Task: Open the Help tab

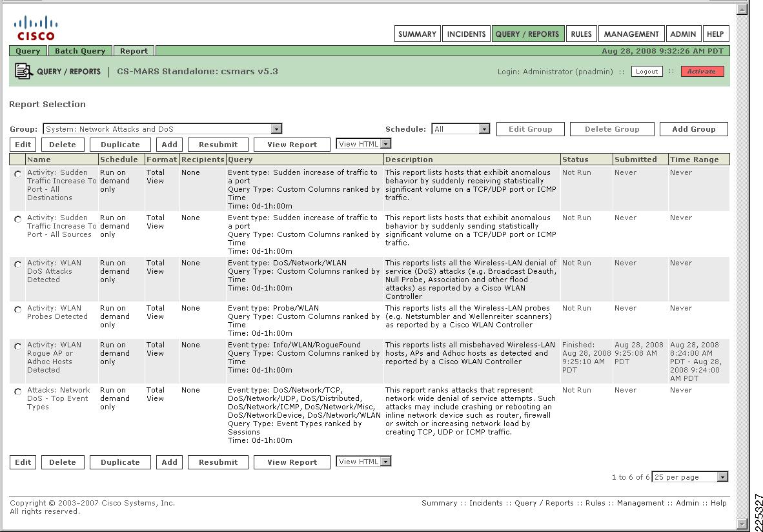Action: pyautogui.click(x=715, y=34)
